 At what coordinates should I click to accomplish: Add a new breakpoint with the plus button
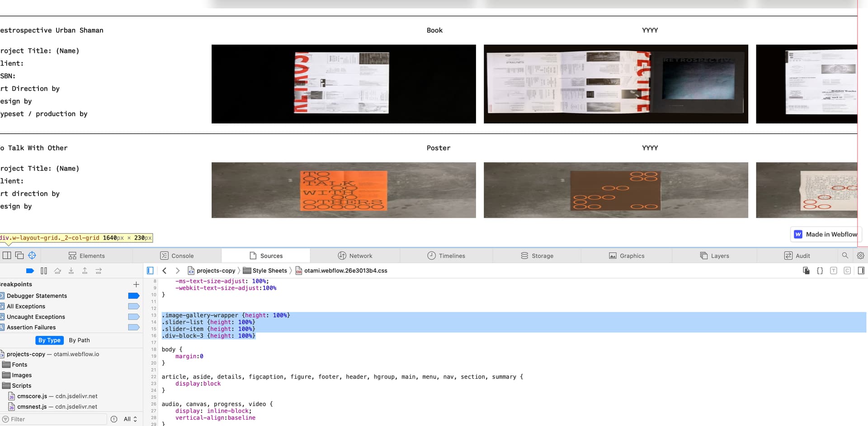click(136, 284)
